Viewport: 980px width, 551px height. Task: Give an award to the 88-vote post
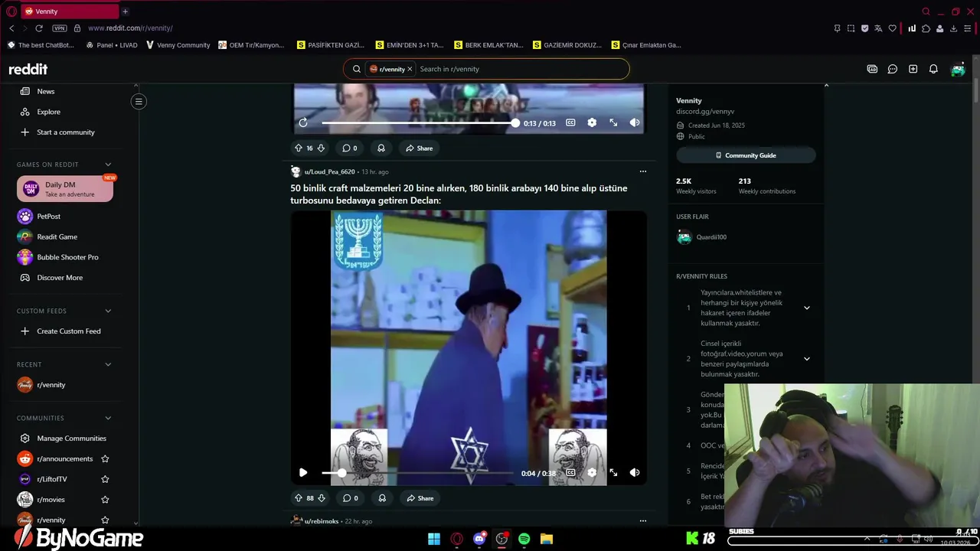click(x=382, y=498)
